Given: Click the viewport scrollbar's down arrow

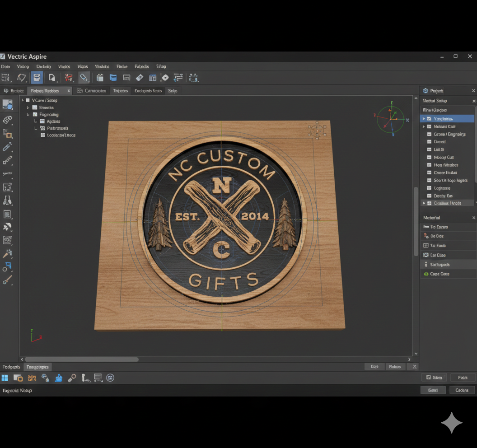Looking at the screenshot, I should [x=416, y=354].
